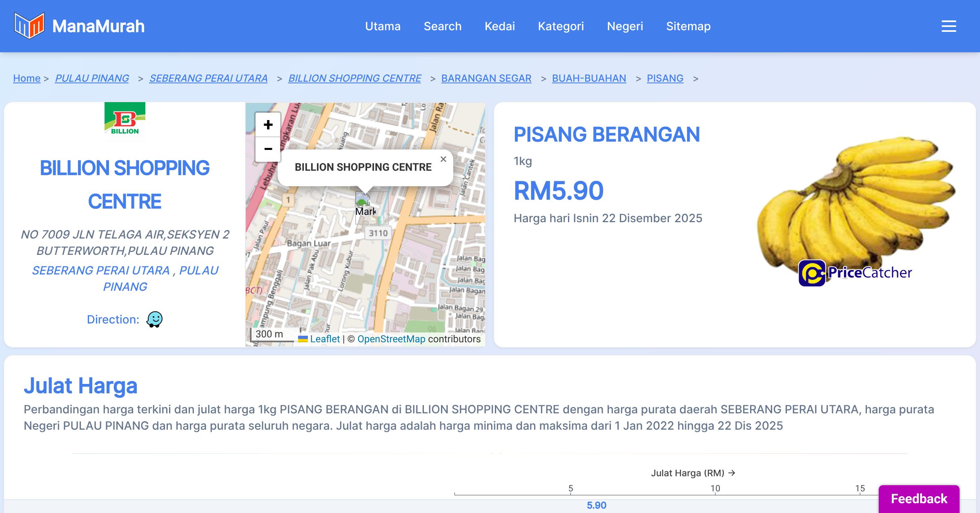Click the ManaMurah logo icon
This screenshot has width=980, height=513.
(x=29, y=26)
